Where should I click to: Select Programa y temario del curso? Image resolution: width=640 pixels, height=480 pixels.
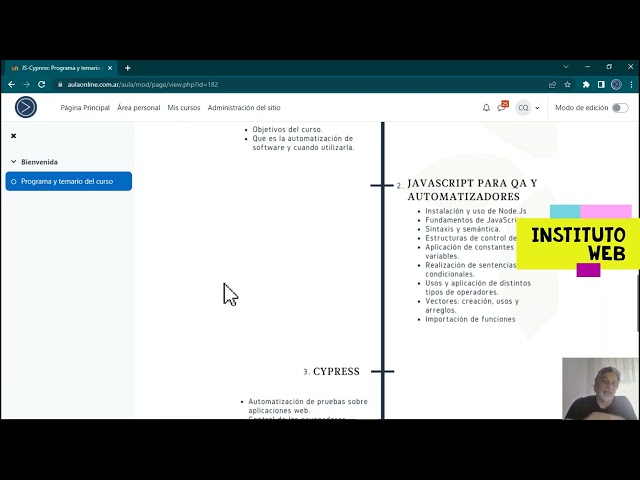[69, 181]
